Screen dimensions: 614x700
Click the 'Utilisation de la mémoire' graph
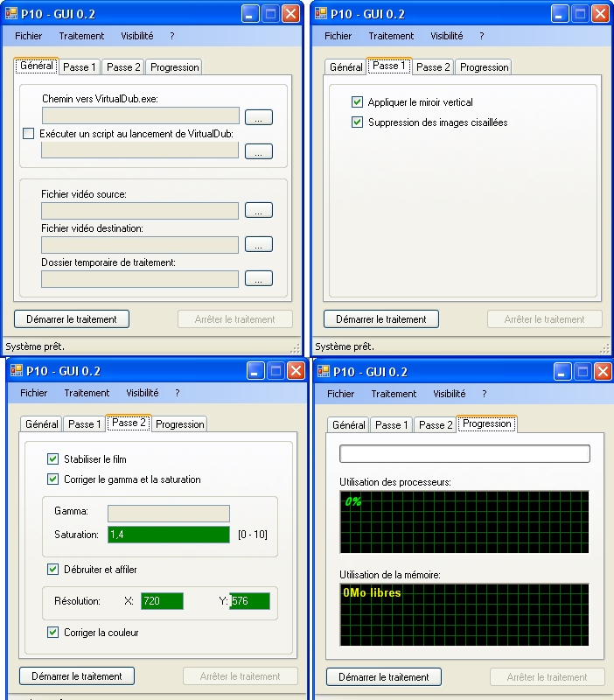[464, 614]
